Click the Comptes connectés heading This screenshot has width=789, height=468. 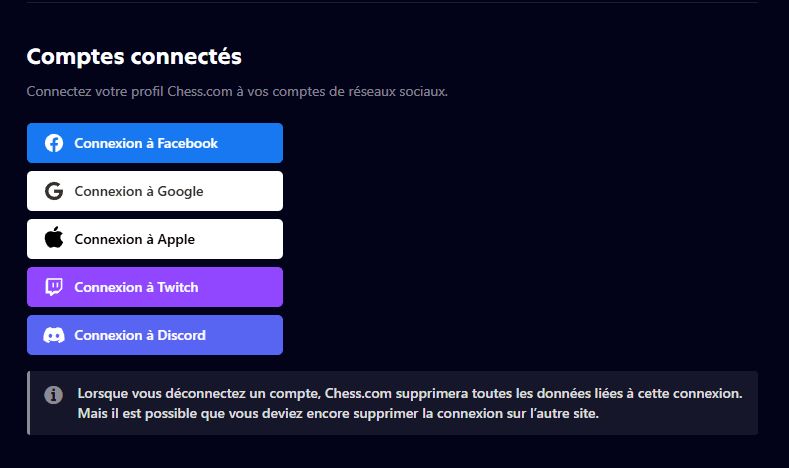coord(134,56)
